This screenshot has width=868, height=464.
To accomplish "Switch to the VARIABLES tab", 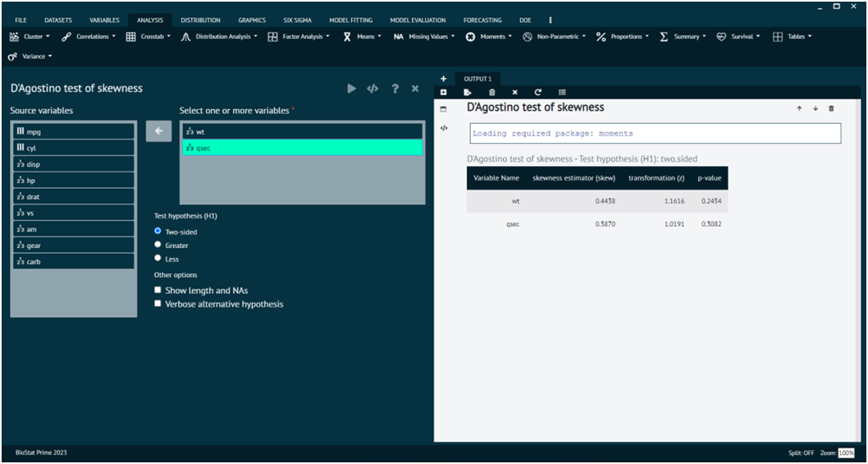I will coord(104,21).
